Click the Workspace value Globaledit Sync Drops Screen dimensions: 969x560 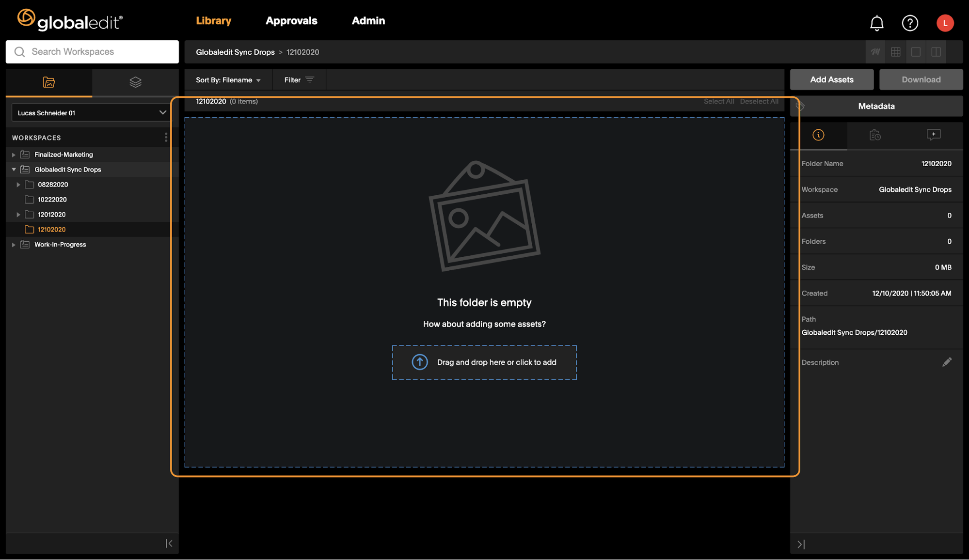click(915, 189)
